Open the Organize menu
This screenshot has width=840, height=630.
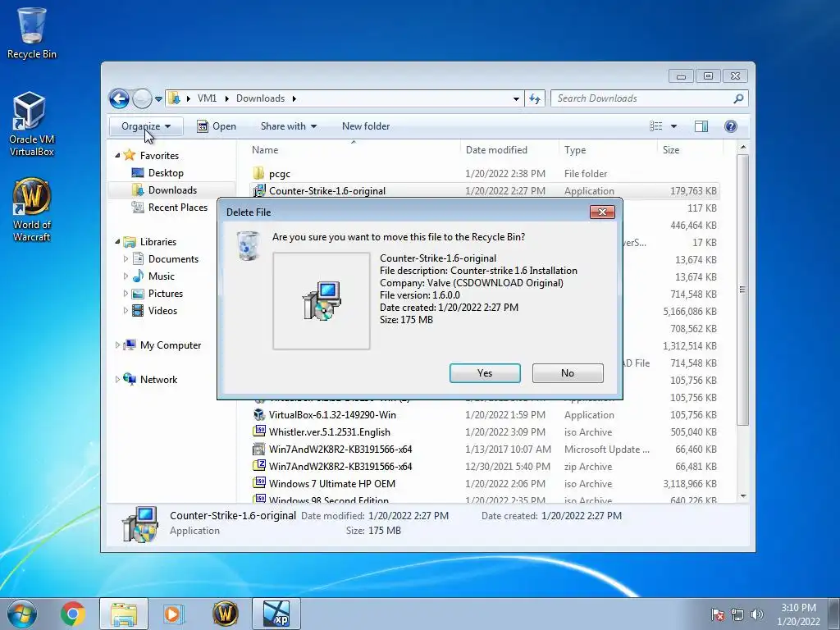tap(146, 126)
